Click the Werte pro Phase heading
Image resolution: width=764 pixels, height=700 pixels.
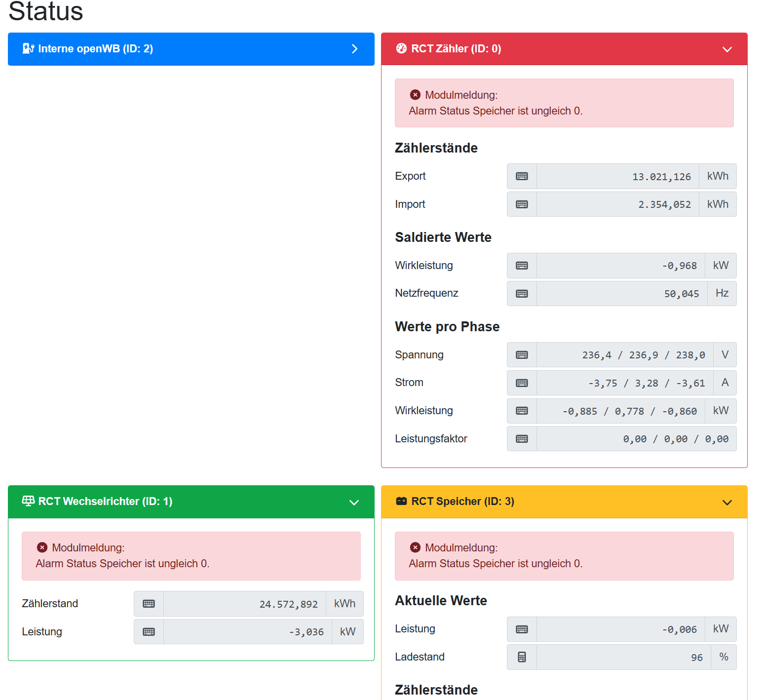pyautogui.click(x=447, y=327)
